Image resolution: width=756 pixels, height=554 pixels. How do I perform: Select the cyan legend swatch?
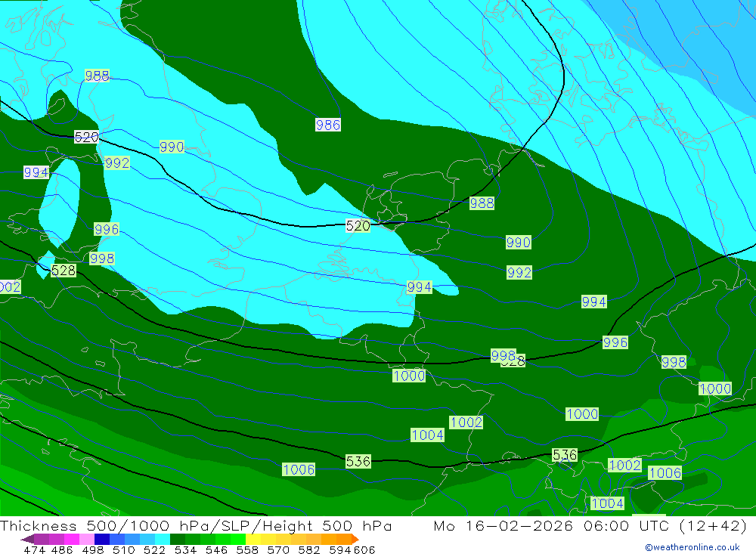(163, 539)
